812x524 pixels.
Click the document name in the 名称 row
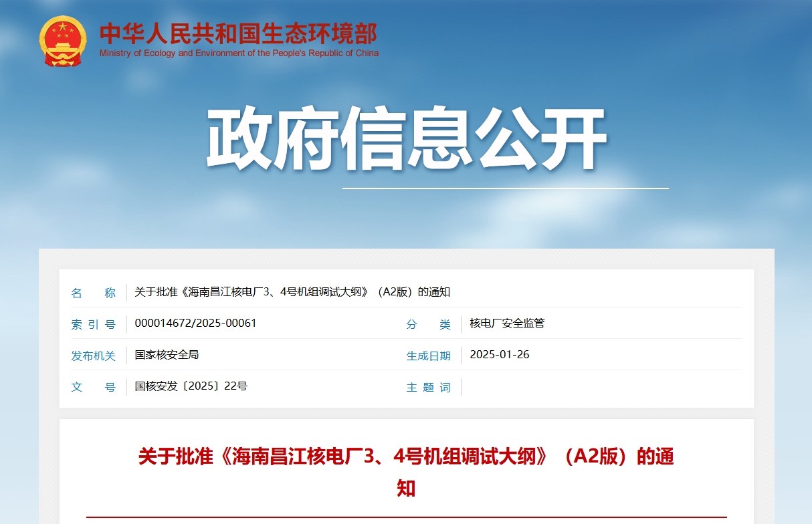point(292,292)
